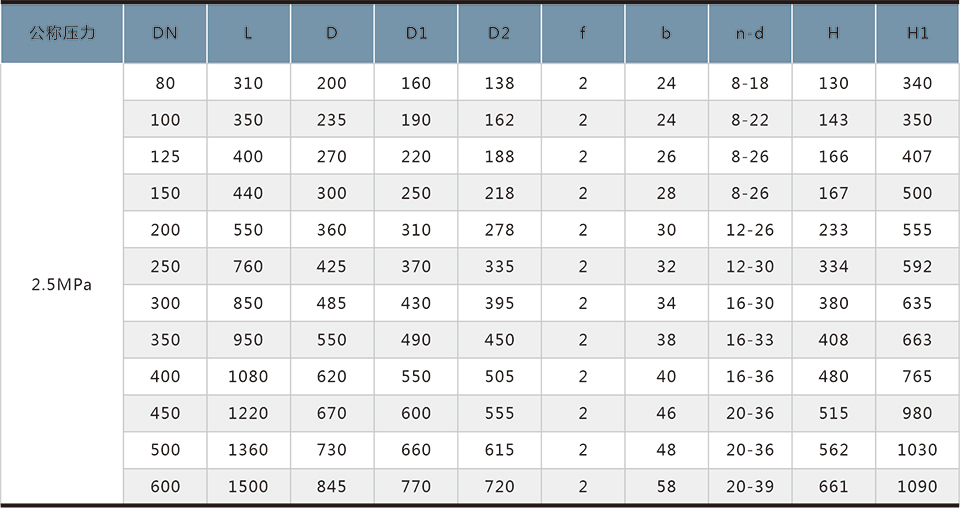Viewport: 960px width, 508px height.
Task: Click the L value 1080
Action: 249,376
